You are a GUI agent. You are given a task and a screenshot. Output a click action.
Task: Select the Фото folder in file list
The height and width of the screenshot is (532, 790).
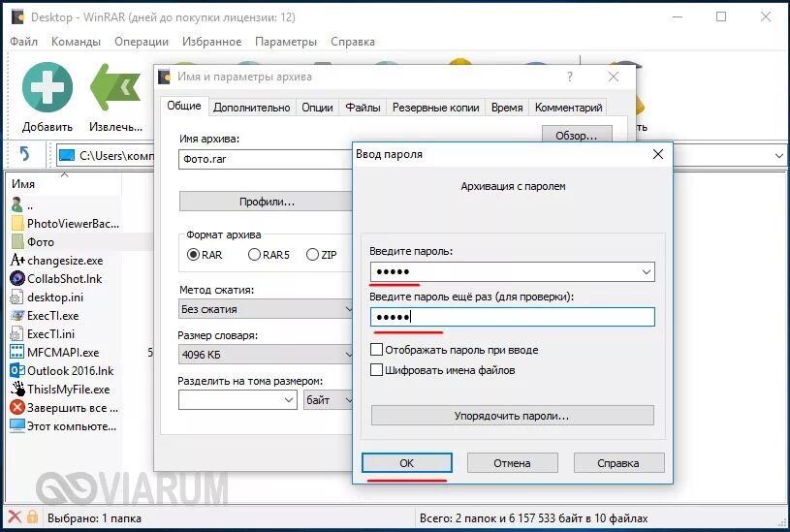coord(41,242)
